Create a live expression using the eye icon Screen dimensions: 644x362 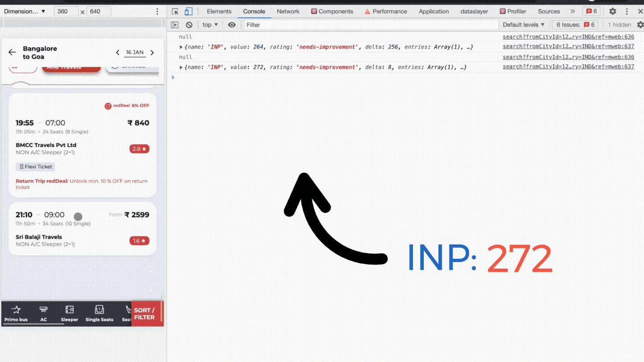232,25
